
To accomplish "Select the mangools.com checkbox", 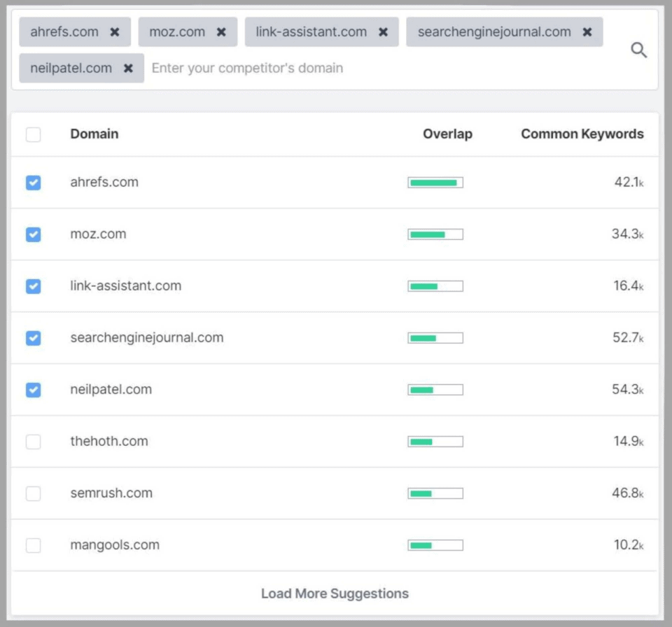I will pyautogui.click(x=33, y=545).
